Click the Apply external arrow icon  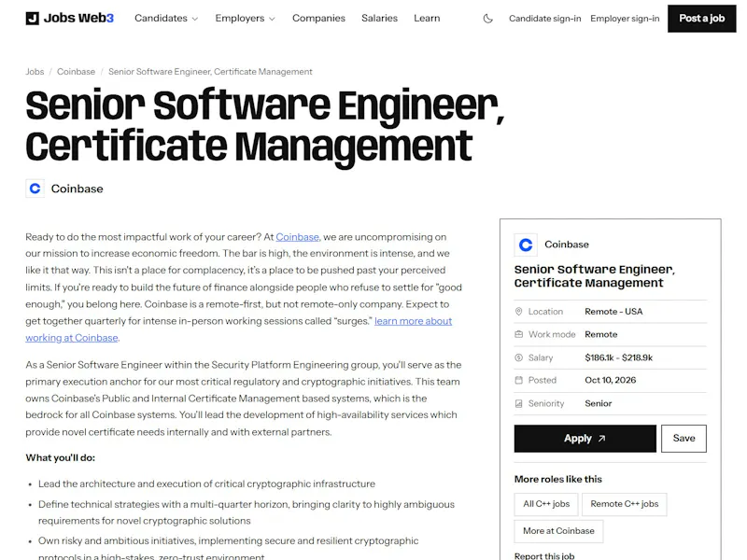601,439
